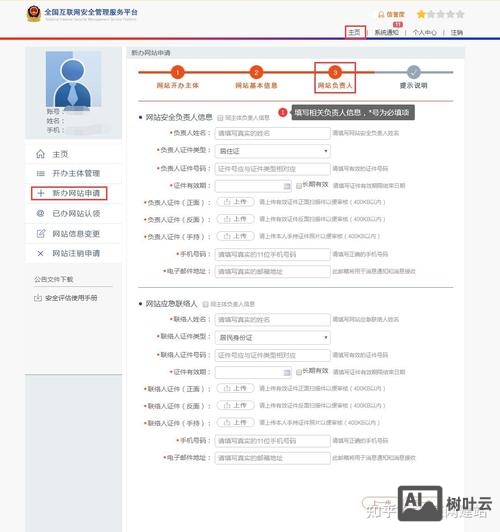Click step 3 circle 网站负责人

[335, 72]
